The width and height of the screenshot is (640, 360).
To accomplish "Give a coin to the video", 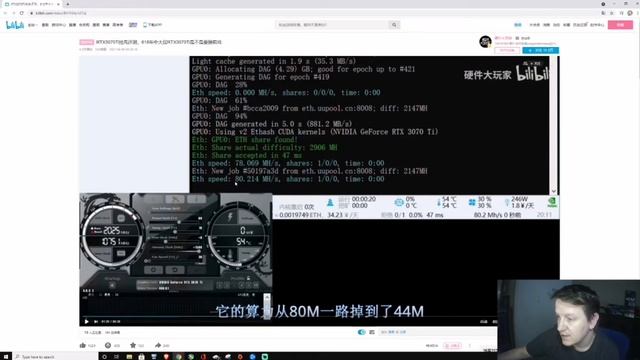I will [108, 345].
